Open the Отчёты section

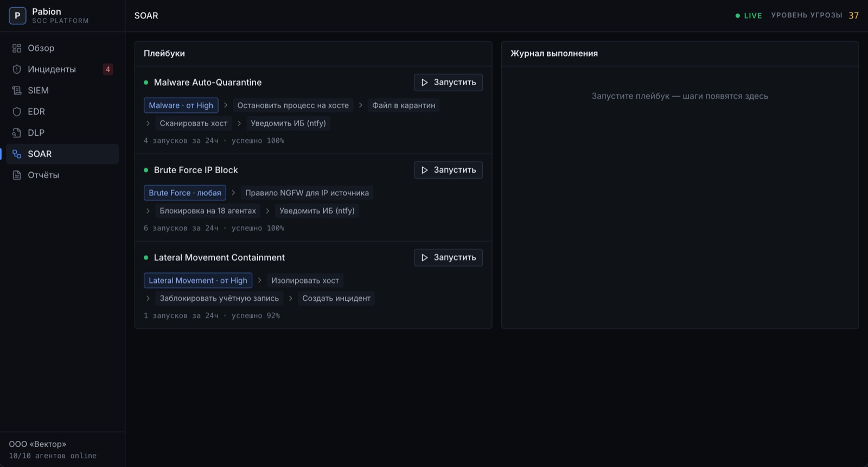tap(62, 175)
